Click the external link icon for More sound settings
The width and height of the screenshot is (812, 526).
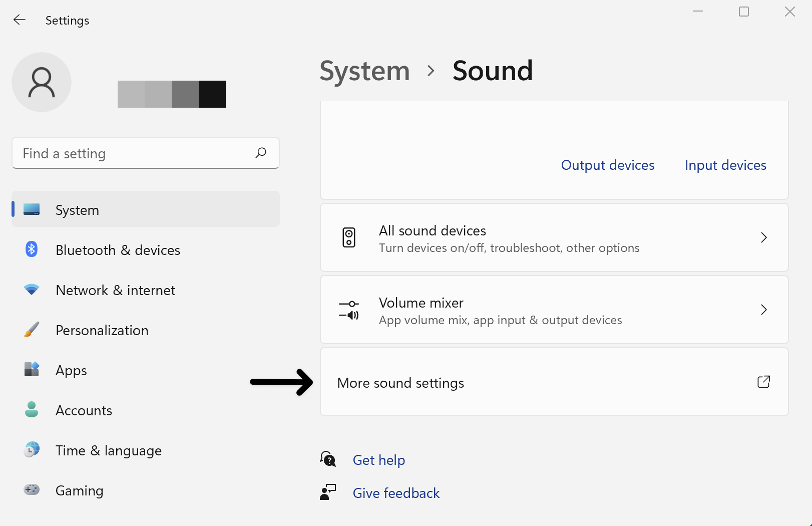pyautogui.click(x=763, y=382)
